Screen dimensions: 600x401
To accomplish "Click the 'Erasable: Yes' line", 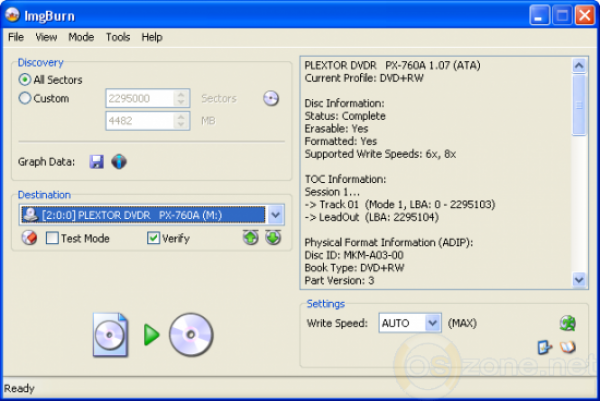I will click(x=336, y=129).
